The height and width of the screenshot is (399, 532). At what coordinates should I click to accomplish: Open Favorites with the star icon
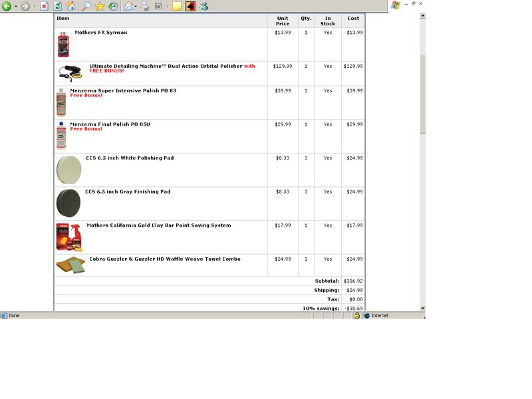[x=100, y=6]
